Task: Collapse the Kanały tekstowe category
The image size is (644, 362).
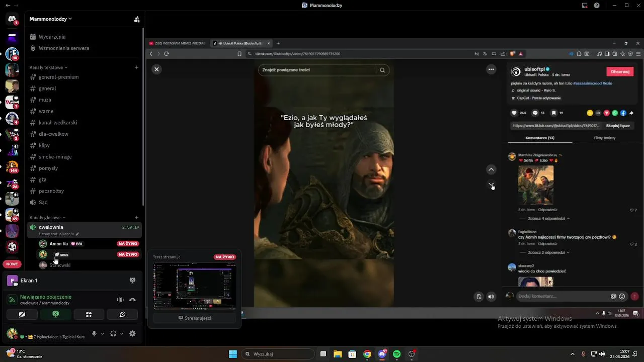Action: click(48, 67)
